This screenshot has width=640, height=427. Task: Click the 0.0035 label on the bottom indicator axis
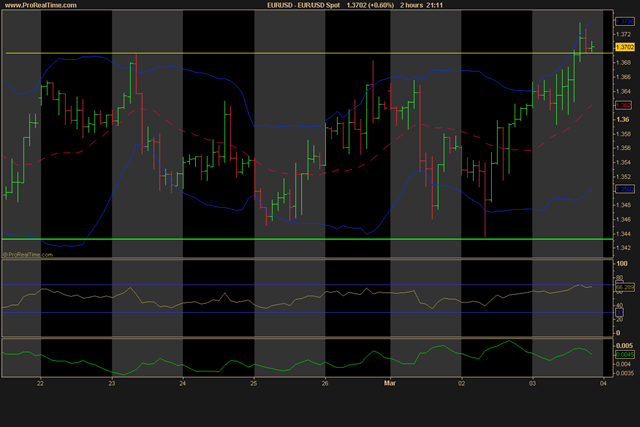click(625, 373)
